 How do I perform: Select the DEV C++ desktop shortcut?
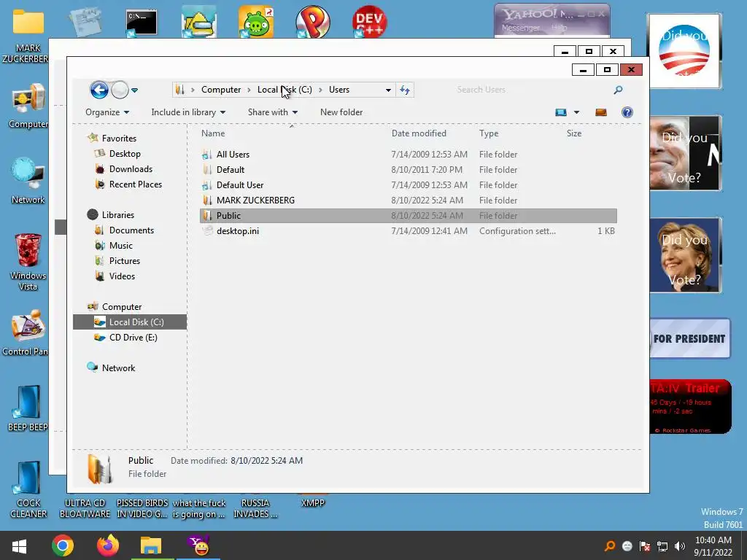click(369, 22)
